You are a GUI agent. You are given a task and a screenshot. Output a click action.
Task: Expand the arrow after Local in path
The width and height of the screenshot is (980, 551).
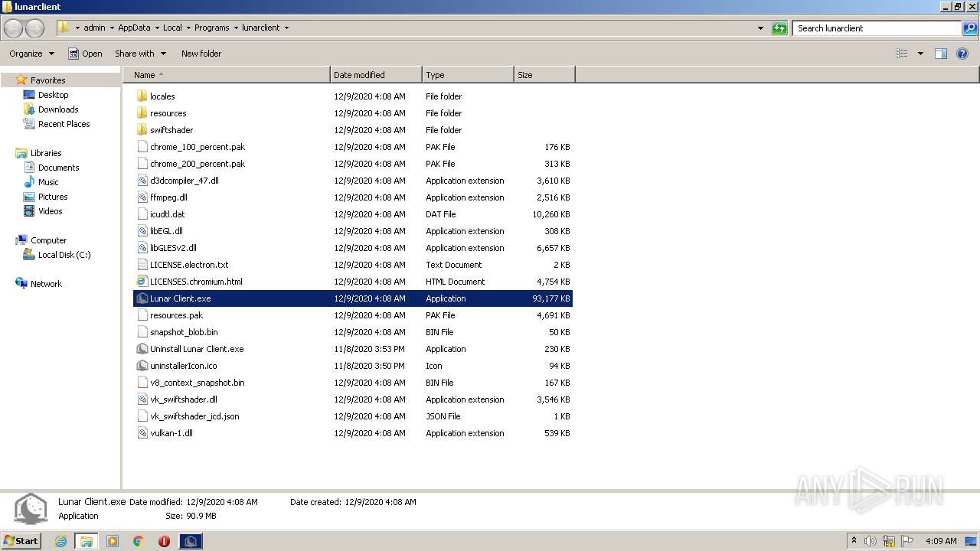pyautogui.click(x=189, y=28)
